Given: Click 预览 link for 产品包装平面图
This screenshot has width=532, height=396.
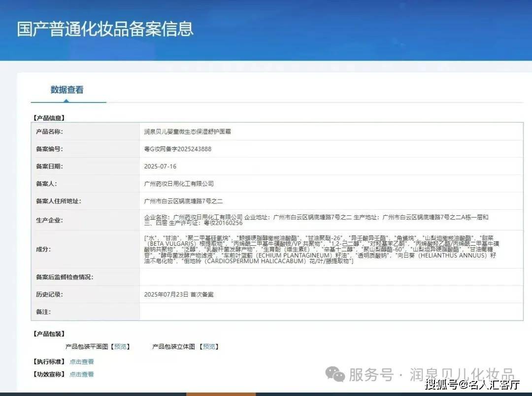Looking at the screenshot, I should point(121,347).
